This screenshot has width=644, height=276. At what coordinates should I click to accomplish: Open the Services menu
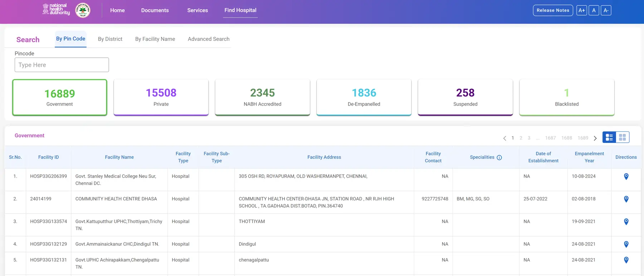pos(197,10)
